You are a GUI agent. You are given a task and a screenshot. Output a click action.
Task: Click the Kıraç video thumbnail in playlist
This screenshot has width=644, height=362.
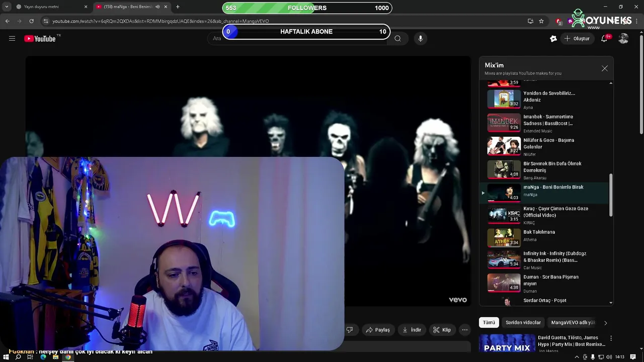click(504, 215)
